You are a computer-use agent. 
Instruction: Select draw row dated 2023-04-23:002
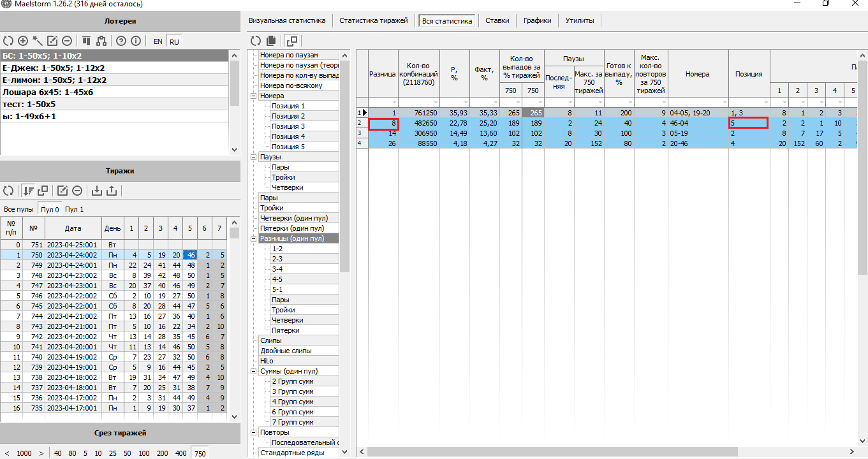click(x=114, y=275)
